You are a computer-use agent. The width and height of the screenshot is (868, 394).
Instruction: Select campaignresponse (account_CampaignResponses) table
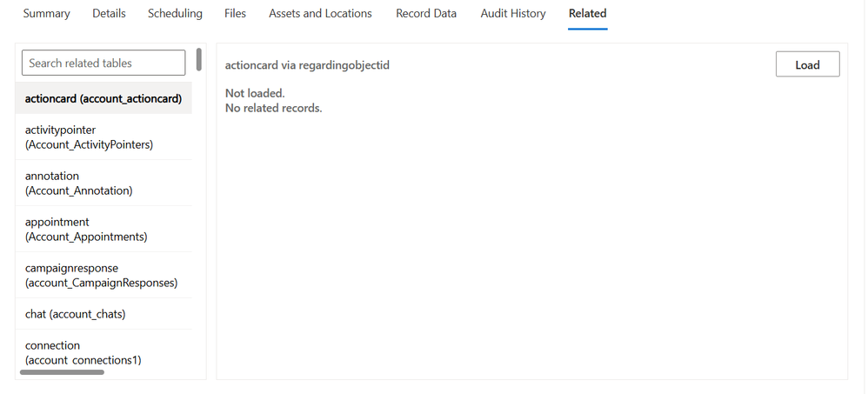point(103,275)
